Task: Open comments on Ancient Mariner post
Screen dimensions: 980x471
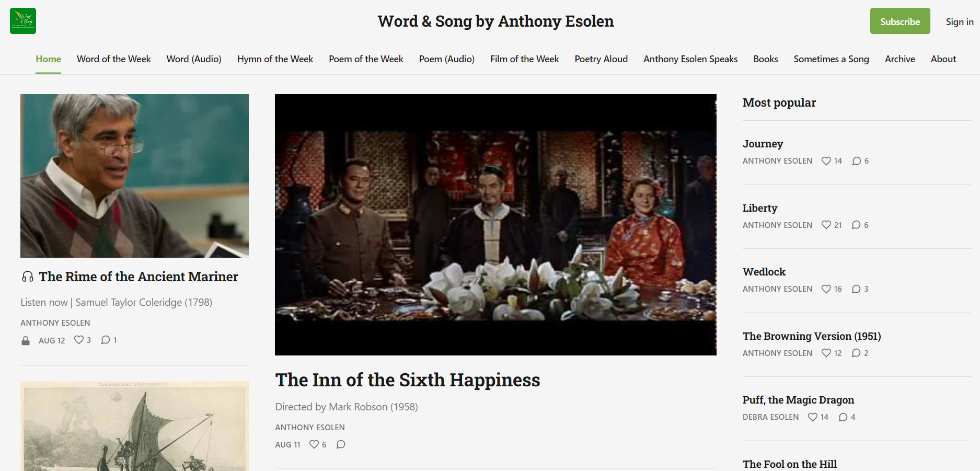Action: (x=109, y=340)
